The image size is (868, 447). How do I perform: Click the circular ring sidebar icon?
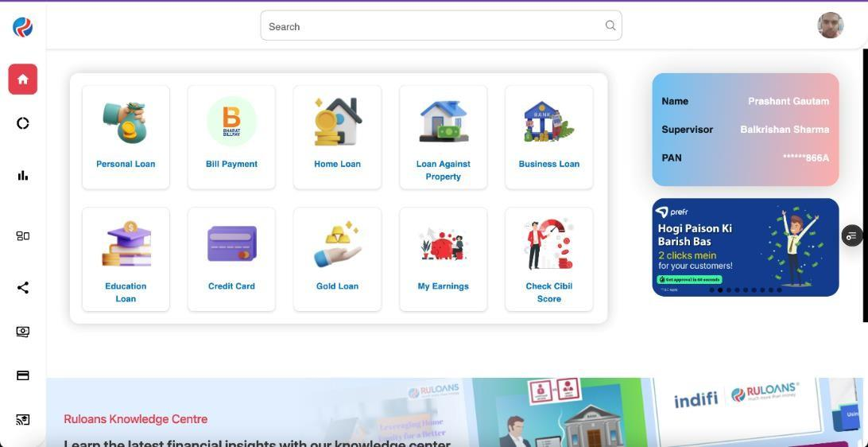(23, 123)
